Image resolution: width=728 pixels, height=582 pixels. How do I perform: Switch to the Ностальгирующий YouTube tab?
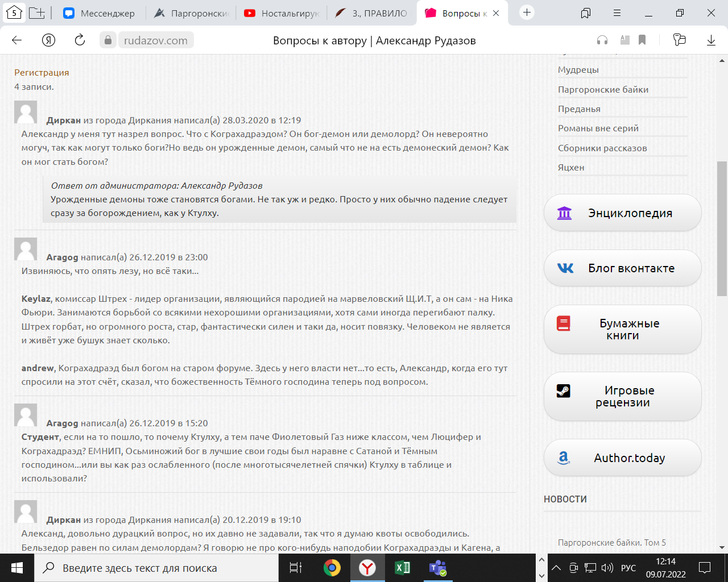coord(282,13)
